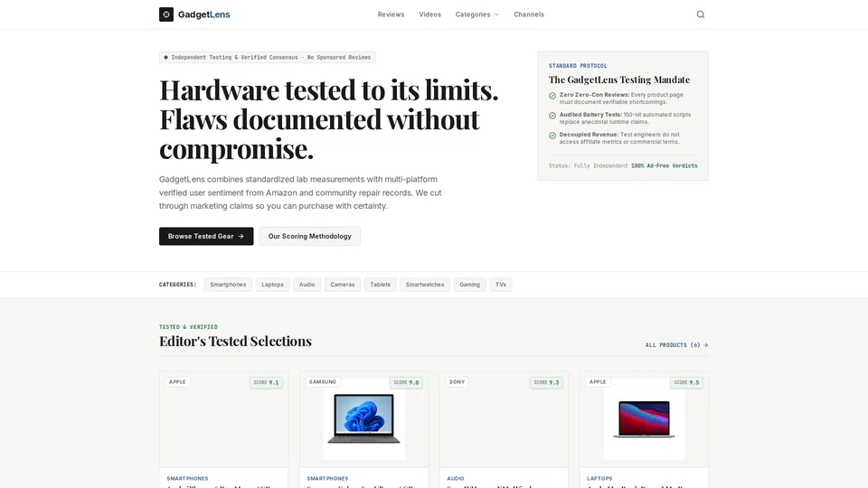
Task: Open All Products (6) link
Action: point(676,345)
